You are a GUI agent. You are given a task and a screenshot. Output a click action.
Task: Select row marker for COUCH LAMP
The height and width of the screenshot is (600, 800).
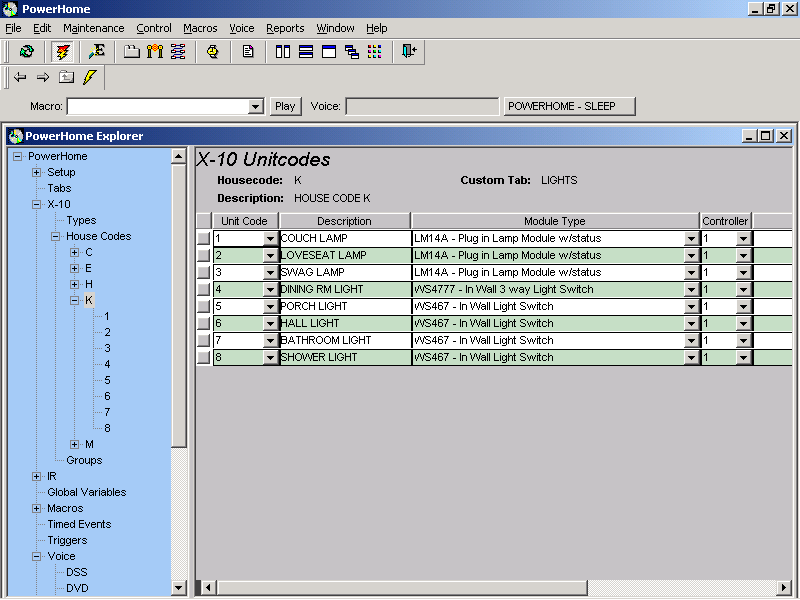coord(204,238)
